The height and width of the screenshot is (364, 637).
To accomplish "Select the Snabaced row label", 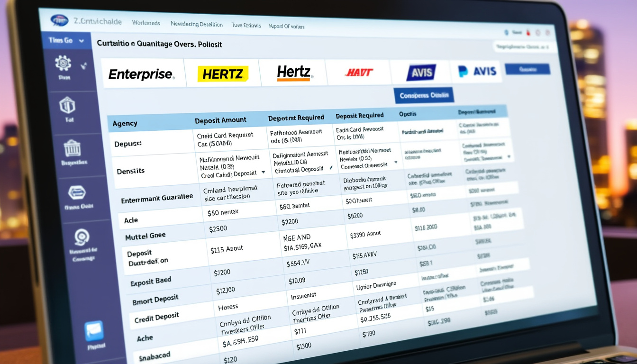I will [x=155, y=356].
